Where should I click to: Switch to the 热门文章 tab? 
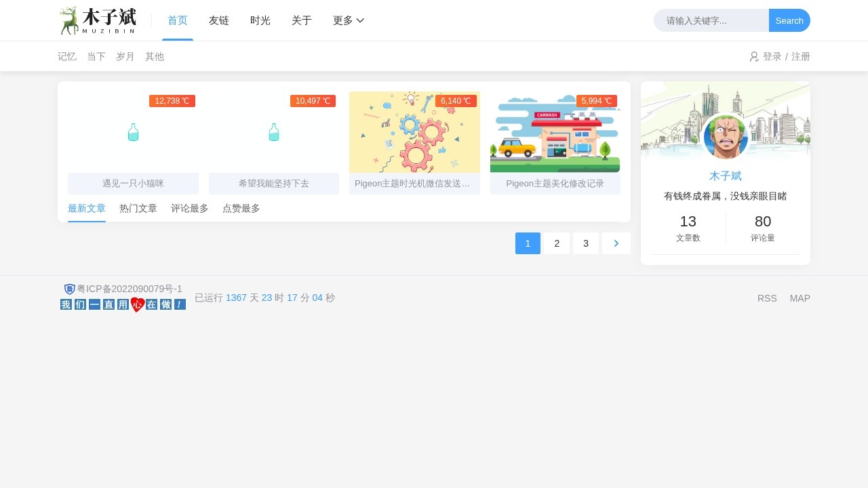point(138,208)
